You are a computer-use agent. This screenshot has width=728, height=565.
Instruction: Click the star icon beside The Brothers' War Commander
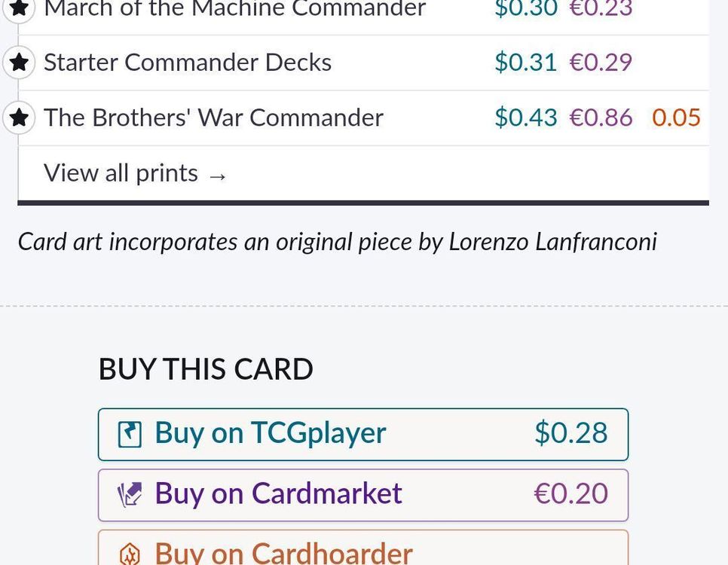pos(19,118)
